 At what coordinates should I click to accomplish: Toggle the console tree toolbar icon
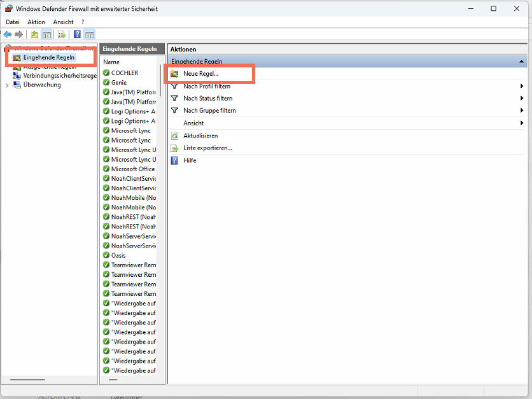[46, 34]
